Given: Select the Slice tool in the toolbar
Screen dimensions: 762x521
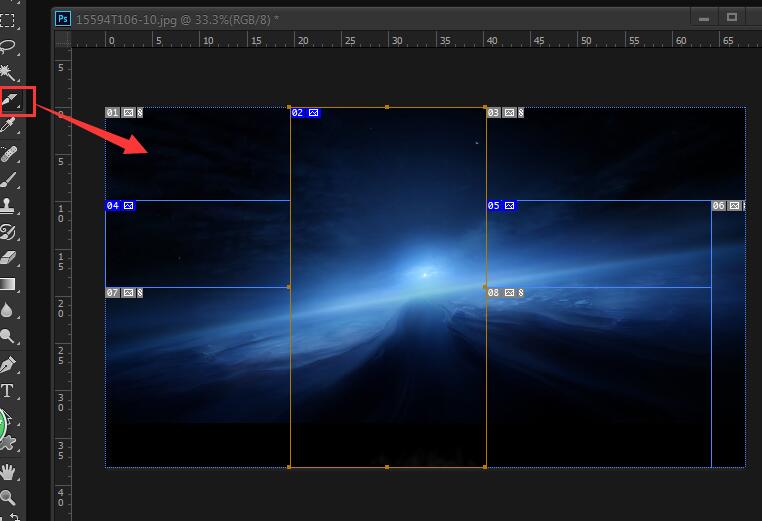Looking at the screenshot, I should [11, 100].
